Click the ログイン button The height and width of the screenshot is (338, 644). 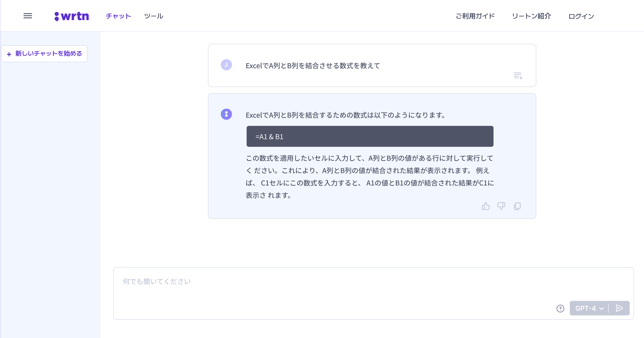coord(581,16)
